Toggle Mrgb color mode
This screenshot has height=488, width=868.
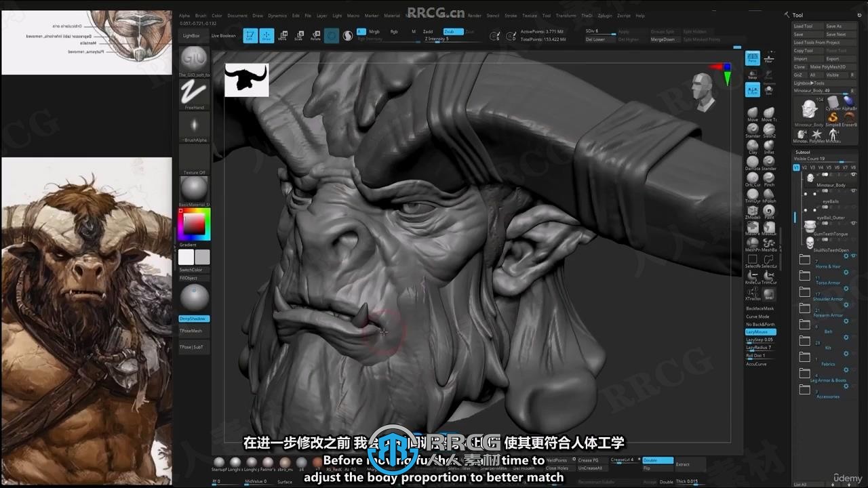[374, 31]
